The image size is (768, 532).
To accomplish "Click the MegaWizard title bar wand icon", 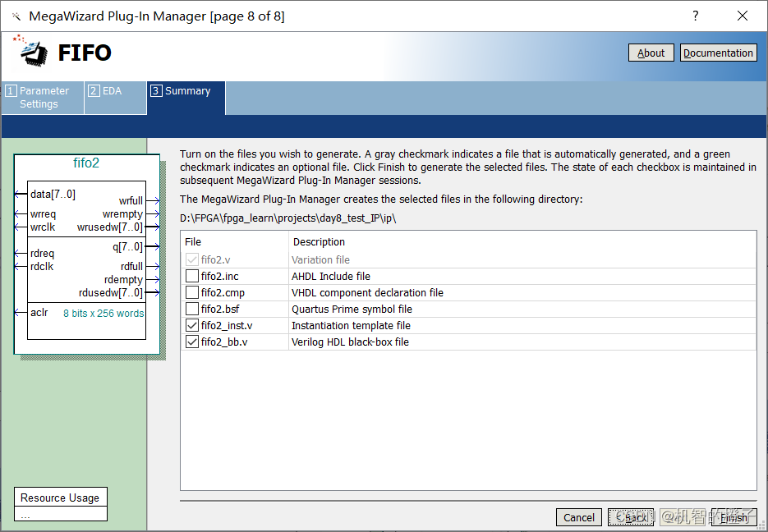I will point(16,16).
